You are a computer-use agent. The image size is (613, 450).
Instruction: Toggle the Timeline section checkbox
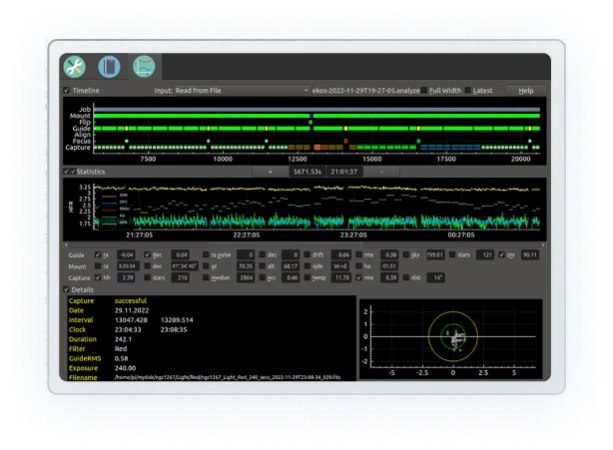click(66, 90)
